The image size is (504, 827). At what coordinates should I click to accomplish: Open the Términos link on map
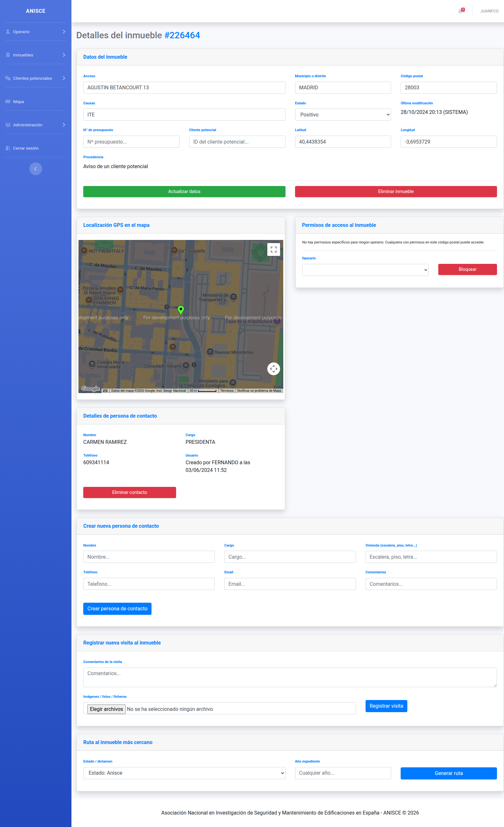[227, 391]
